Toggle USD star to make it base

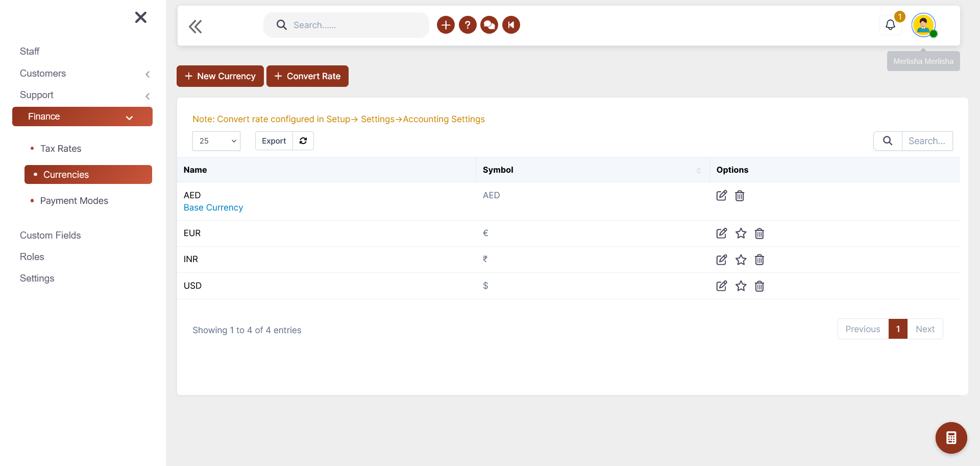tap(741, 286)
